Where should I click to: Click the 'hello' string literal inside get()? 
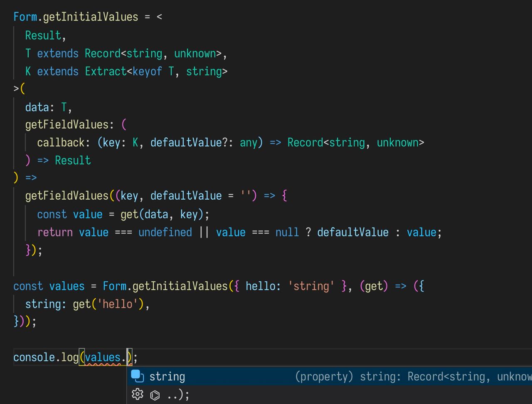tap(117, 304)
